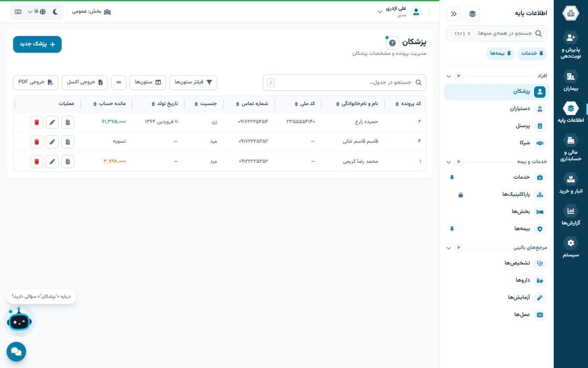Open the علی اژدری user account dropdown

[x=400, y=12]
